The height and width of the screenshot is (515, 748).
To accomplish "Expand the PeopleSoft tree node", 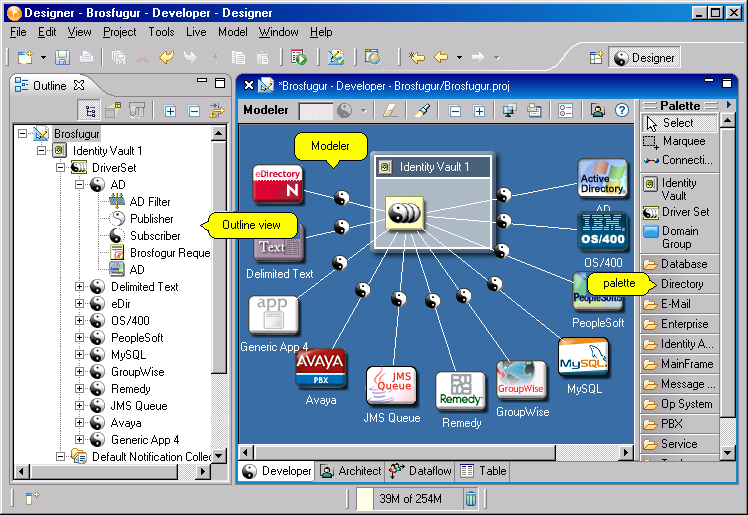I will coord(80,338).
